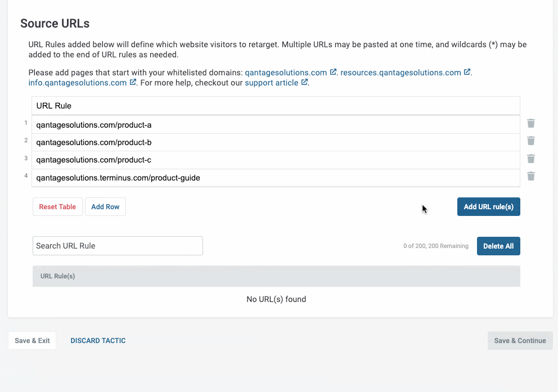Click trash icon beside product-c rule
The image size is (558, 392).
530,158
